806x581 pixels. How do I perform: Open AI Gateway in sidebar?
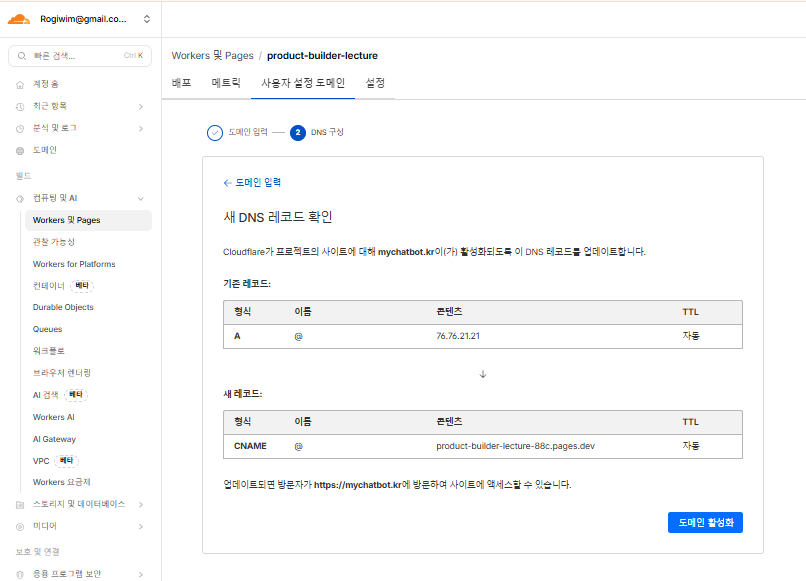pyautogui.click(x=54, y=439)
